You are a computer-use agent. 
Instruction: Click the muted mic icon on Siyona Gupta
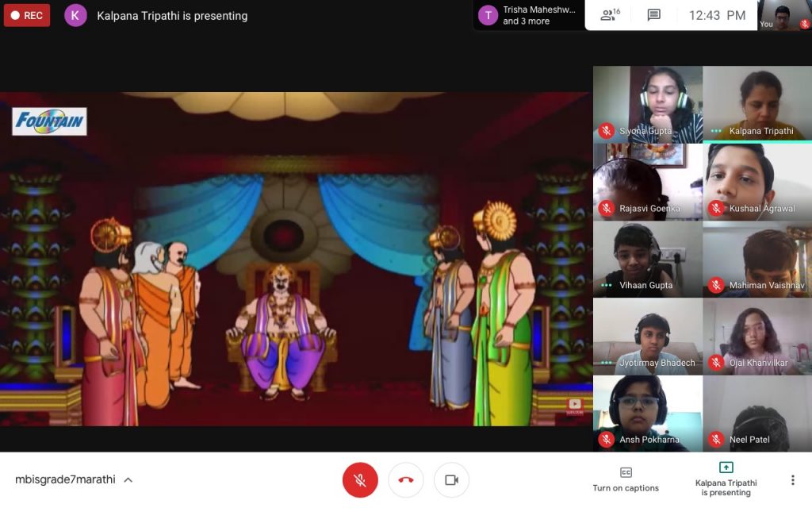(x=607, y=131)
